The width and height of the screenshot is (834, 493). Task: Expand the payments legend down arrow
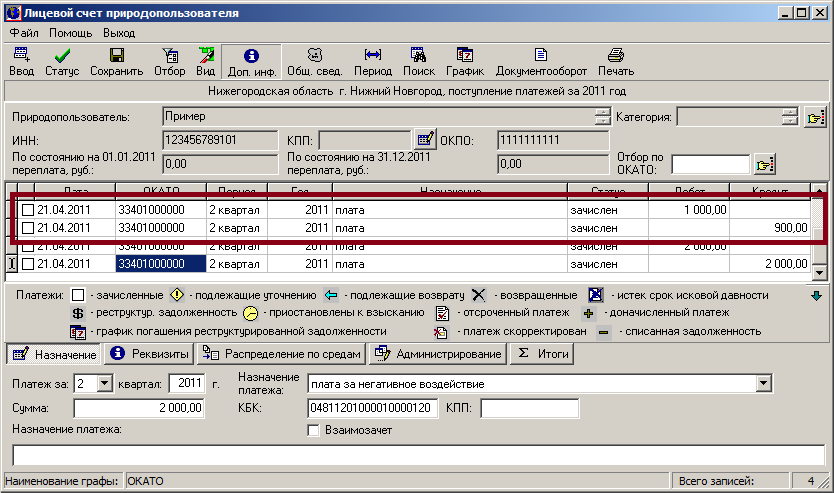click(815, 296)
